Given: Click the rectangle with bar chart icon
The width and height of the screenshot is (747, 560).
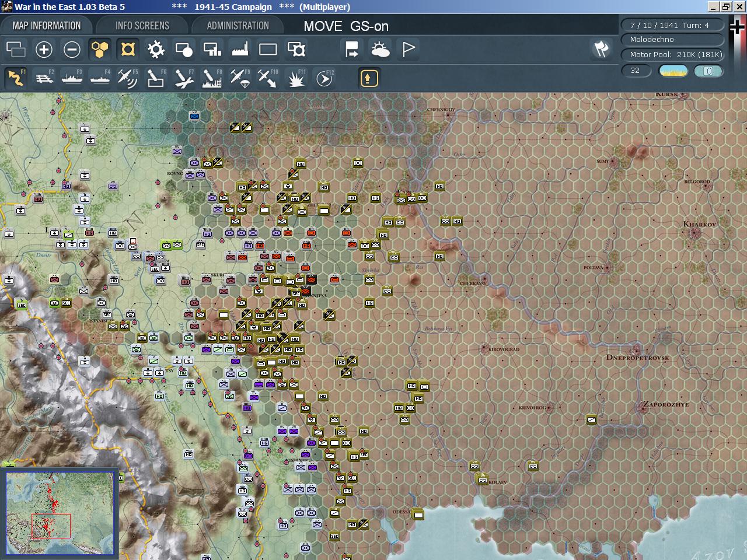Looking at the screenshot, I should (212, 50).
